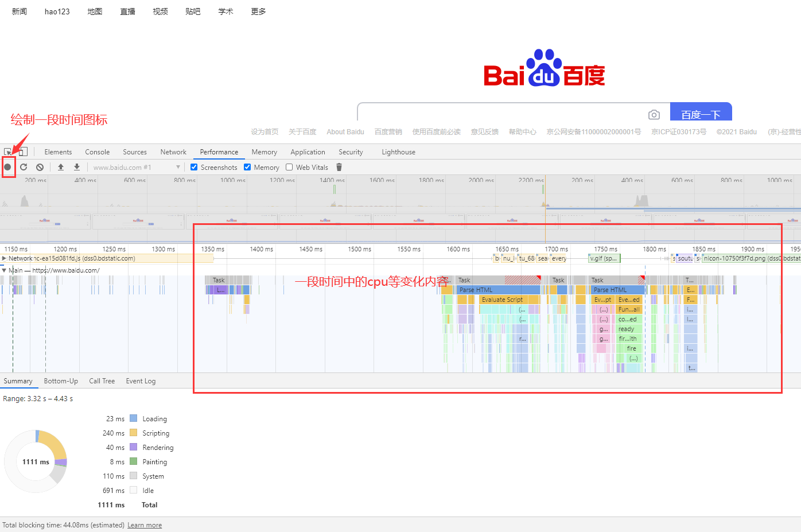Image resolution: width=801 pixels, height=532 pixels.
Task: Click the Loading legend color swatch
Action: (x=134, y=418)
